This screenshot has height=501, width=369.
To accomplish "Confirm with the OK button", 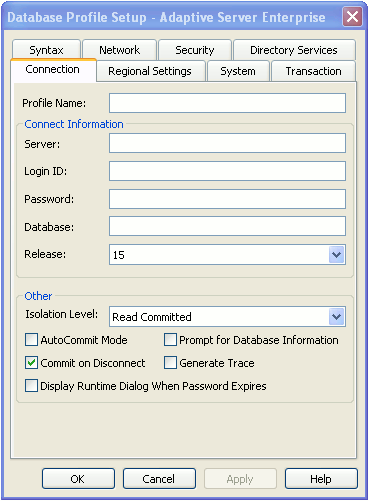I will [x=78, y=479].
